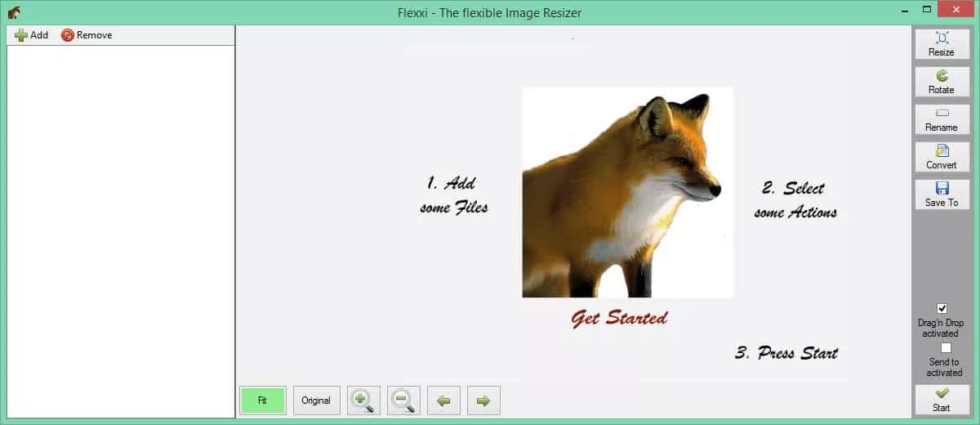980x425 pixels.
Task: Go to previous image with left arrow
Action: coord(443,400)
